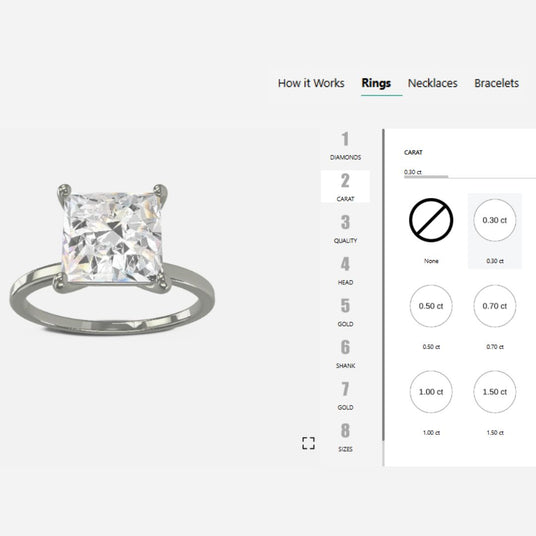Select the None carat option icon

pos(431,220)
